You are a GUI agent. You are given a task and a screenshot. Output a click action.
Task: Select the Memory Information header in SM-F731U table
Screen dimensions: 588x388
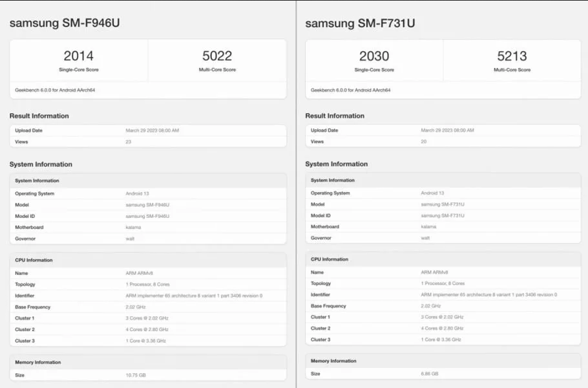pyautogui.click(x=333, y=361)
